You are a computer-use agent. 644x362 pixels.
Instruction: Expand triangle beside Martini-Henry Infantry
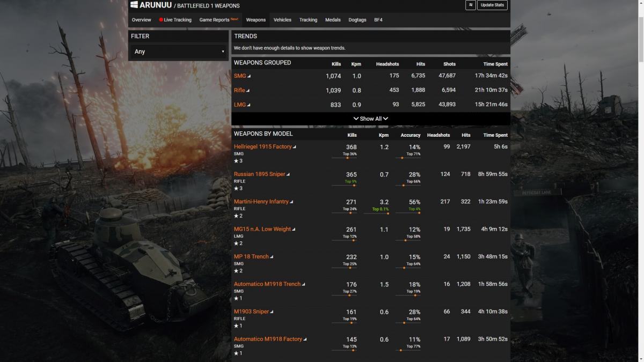pyautogui.click(x=292, y=202)
